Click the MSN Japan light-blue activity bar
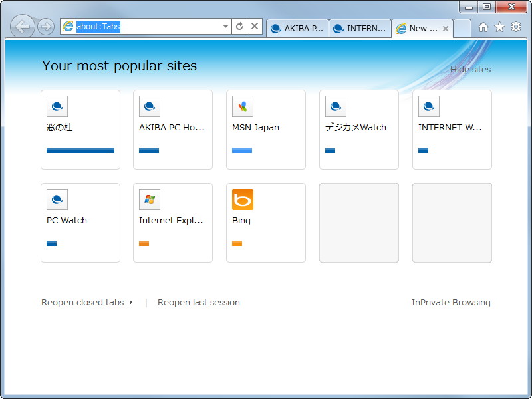 pyautogui.click(x=242, y=150)
